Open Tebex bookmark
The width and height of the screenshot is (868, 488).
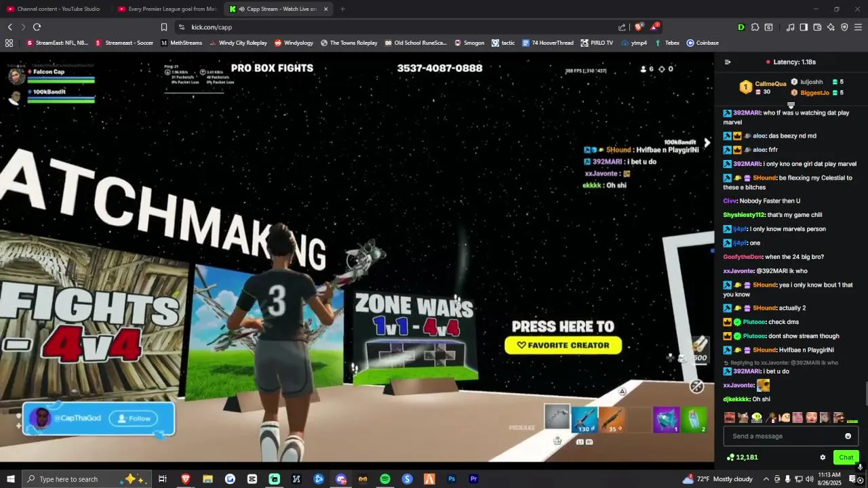667,43
